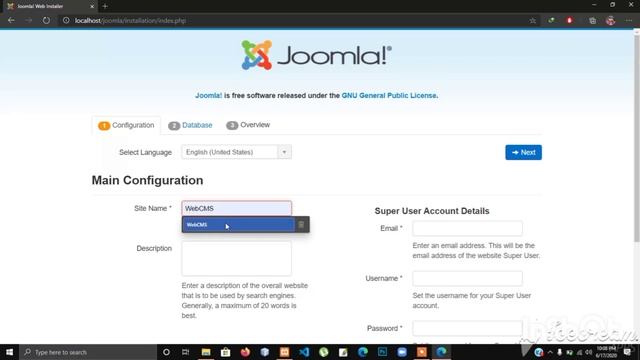
Task: Reload the page with the refresh icon
Action: click(46, 20)
